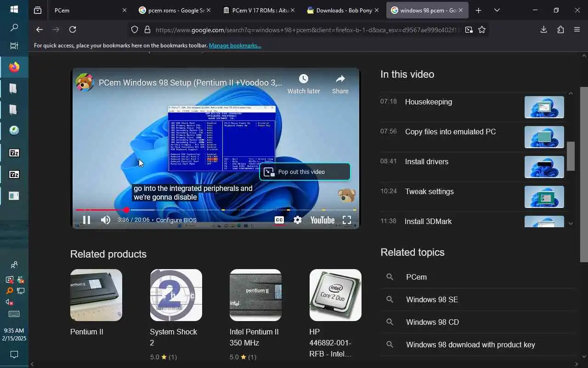Viewport: 588px width, 368px height.
Task: Click the Manage bookmarks link
Action: 235,46
